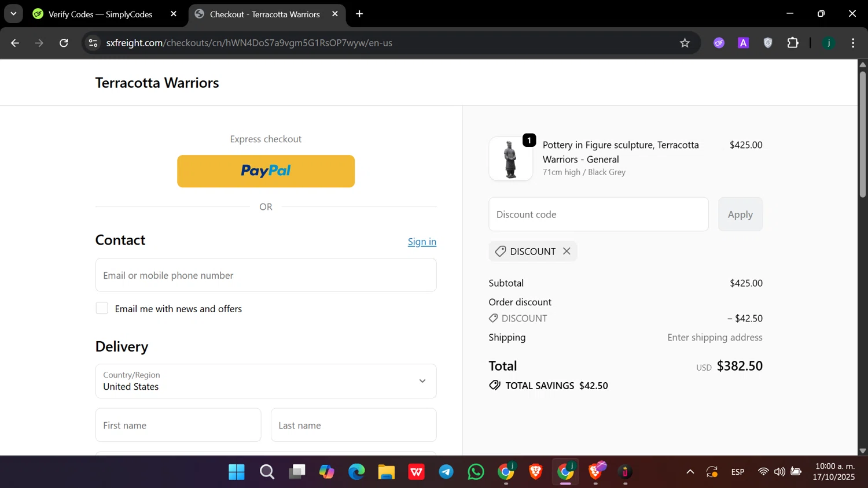
Task: Open a new browser tab
Action: (359, 14)
